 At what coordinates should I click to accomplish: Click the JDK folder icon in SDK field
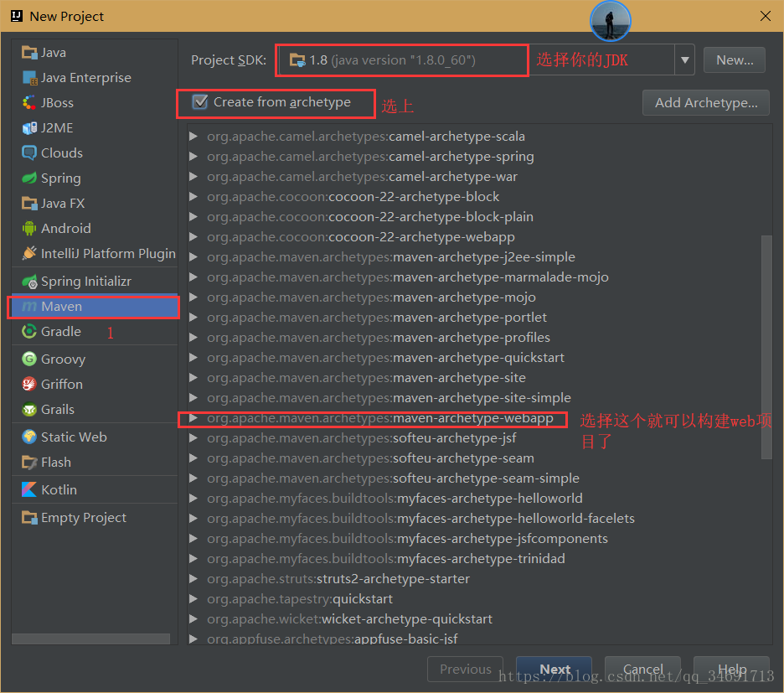[x=297, y=60]
